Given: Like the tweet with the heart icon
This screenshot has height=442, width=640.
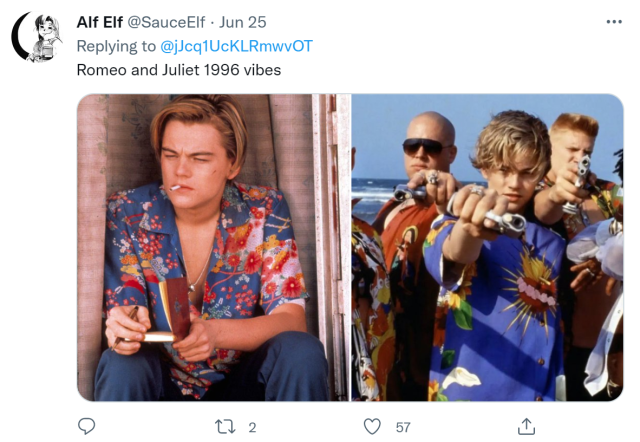Looking at the screenshot, I should tap(372, 427).
